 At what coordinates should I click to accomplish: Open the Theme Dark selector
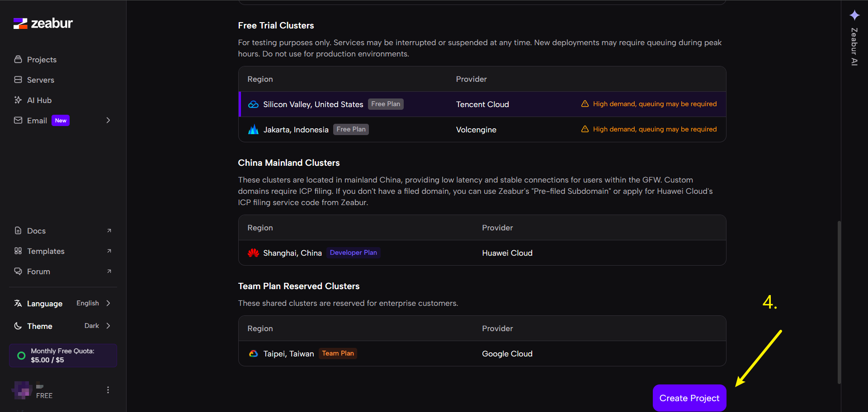pyautogui.click(x=63, y=326)
